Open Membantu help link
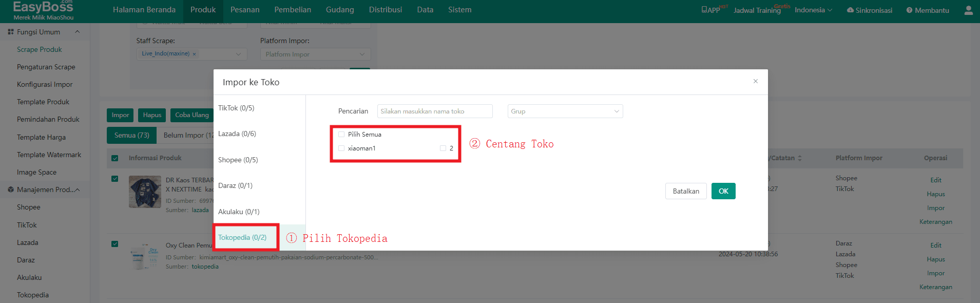980x303 pixels. [928, 10]
